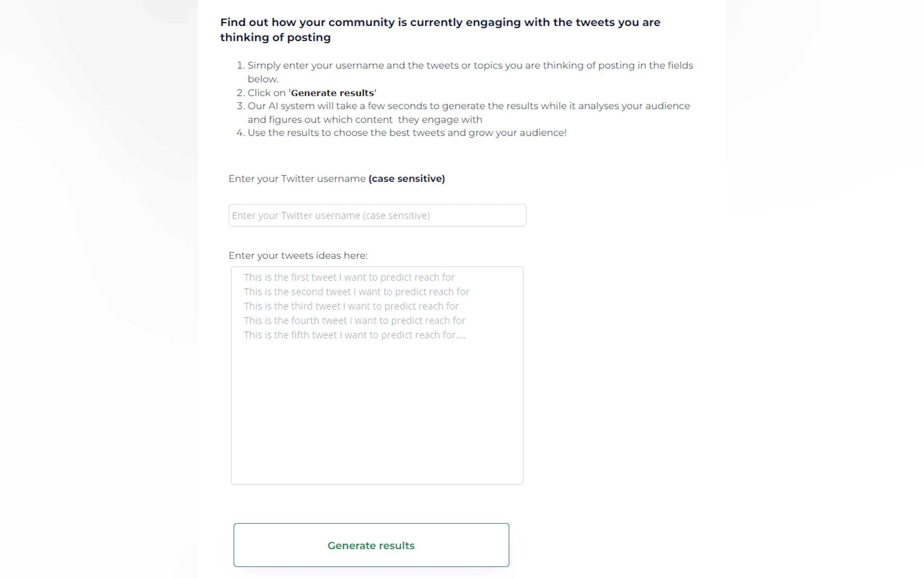Click the Generate results button

[x=371, y=545]
